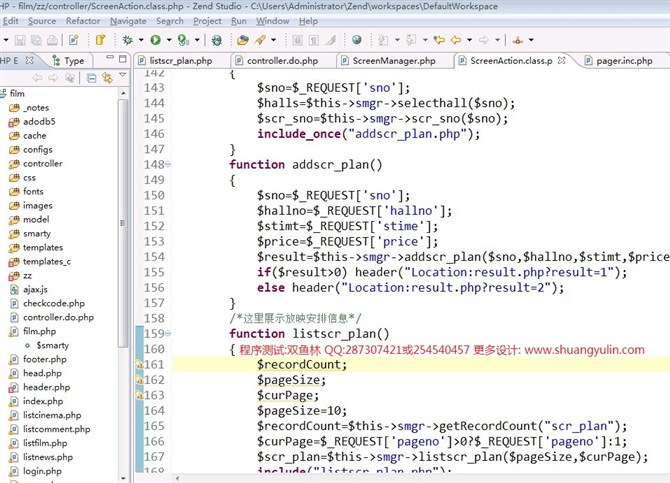Click the Debug bug icon
670x483 pixels.
(127, 40)
